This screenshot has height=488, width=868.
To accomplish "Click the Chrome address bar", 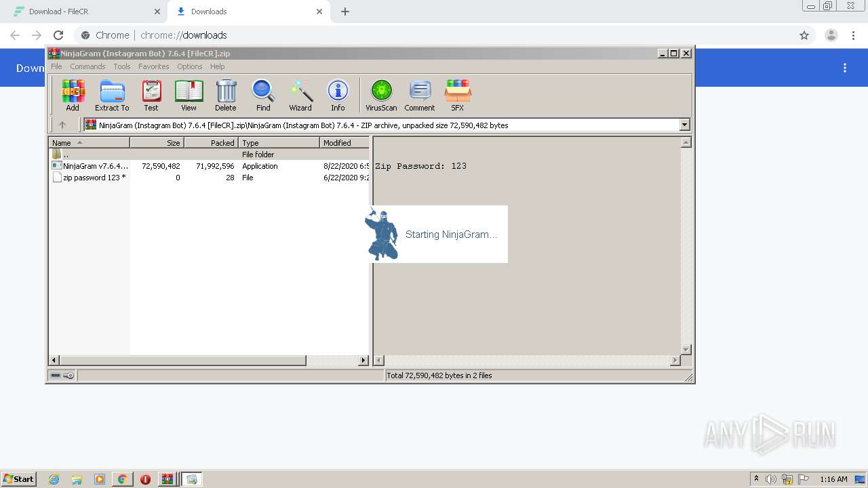I will pyautogui.click(x=434, y=35).
